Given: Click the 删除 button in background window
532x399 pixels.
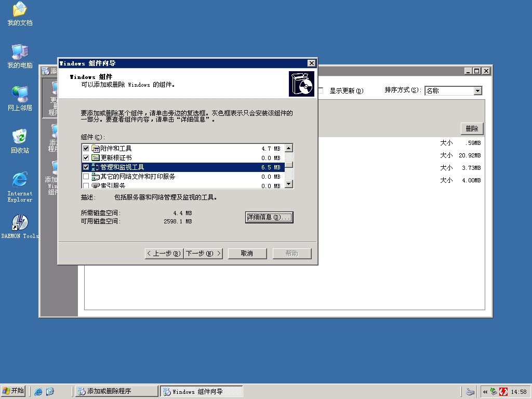Looking at the screenshot, I should tap(472, 129).
